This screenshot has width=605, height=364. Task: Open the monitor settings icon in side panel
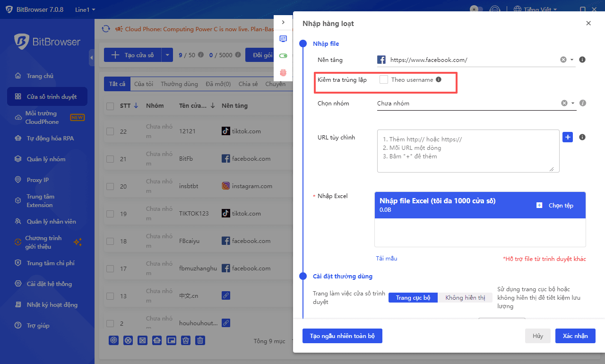tap(283, 39)
